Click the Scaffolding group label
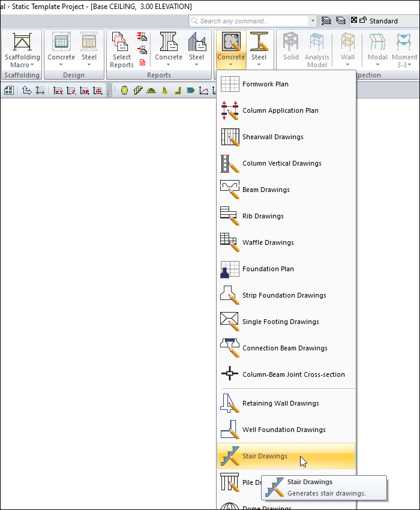The height and width of the screenshot is (510, 420). [22, 75]
